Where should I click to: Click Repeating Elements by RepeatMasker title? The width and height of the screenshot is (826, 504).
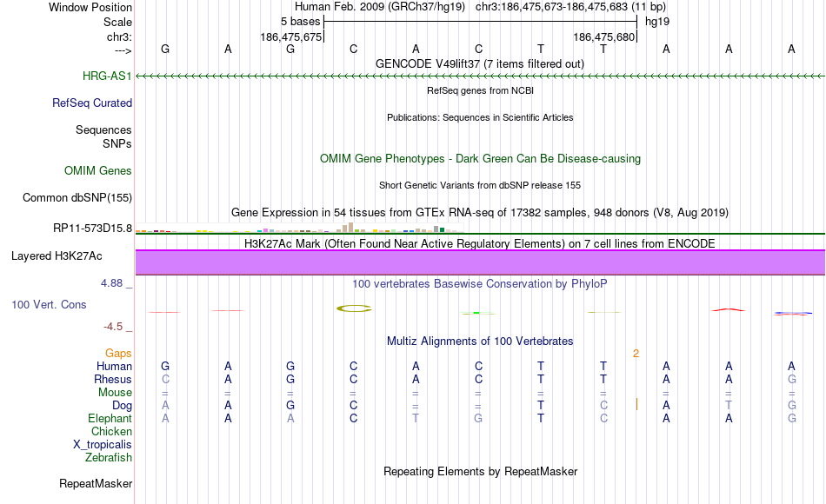(480, 471)
